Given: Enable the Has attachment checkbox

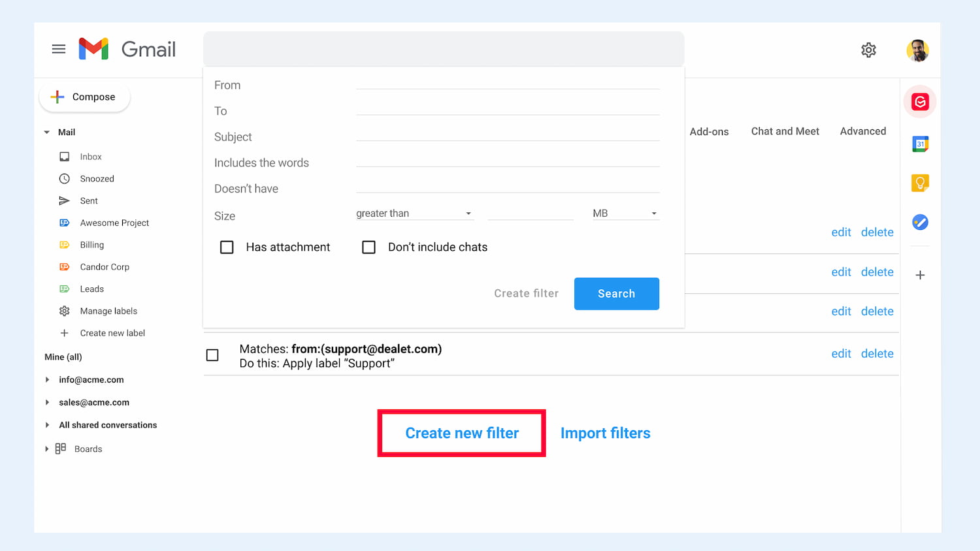Looking at the screenshot, I should point(227,247).
